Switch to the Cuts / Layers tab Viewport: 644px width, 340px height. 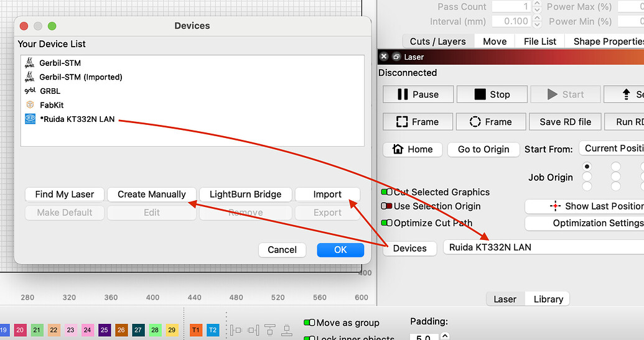[x=438, y=42]
